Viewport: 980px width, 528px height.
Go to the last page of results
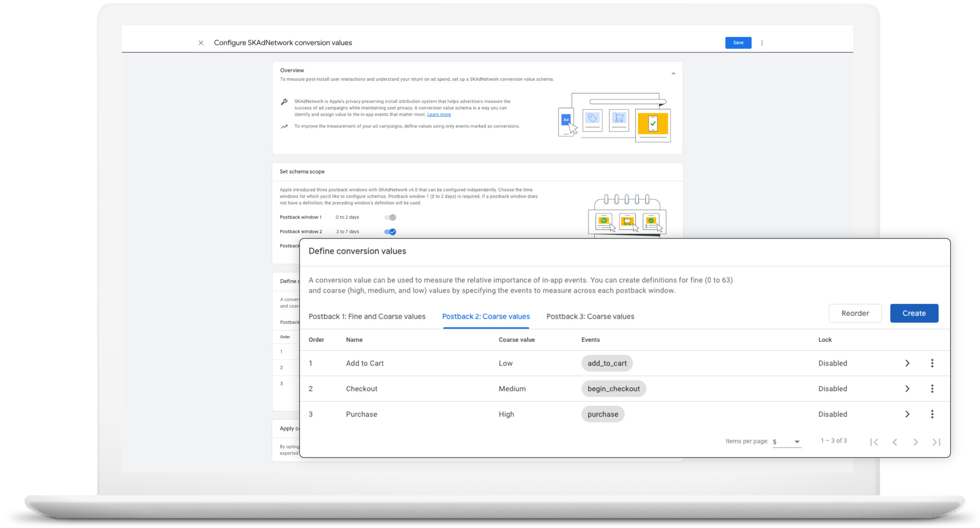coord(936,442)
